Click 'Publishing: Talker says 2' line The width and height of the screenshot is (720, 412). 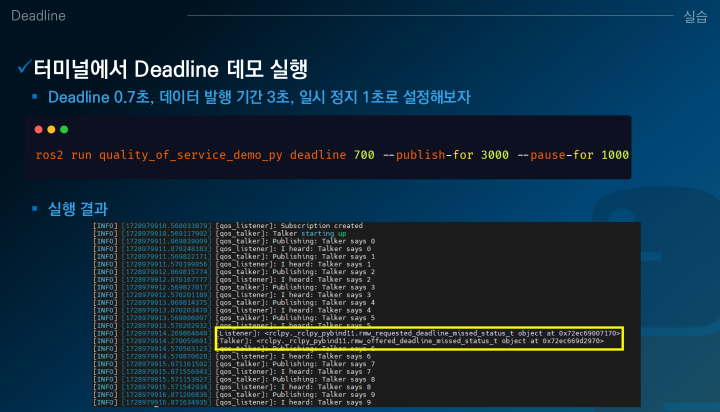234,272
